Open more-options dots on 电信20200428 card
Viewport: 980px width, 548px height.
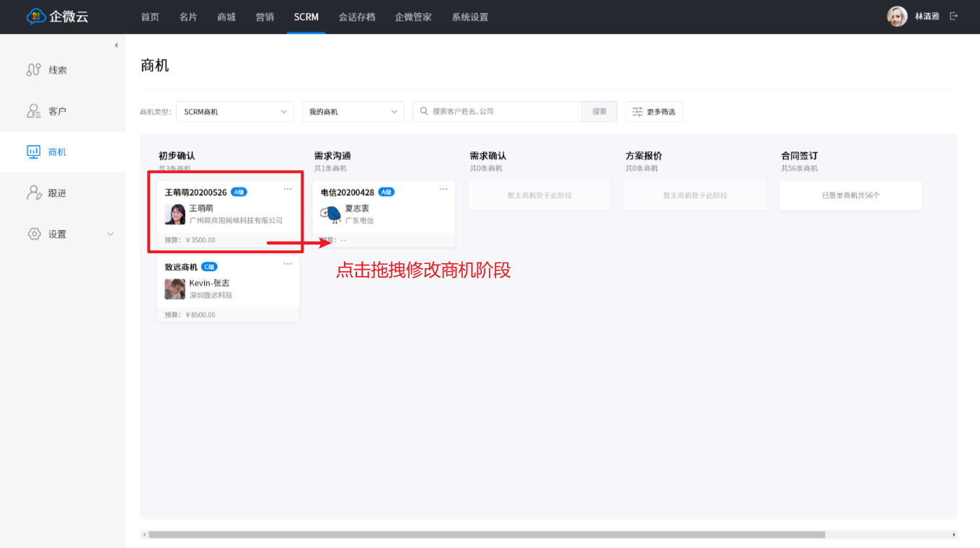point(443,189)
